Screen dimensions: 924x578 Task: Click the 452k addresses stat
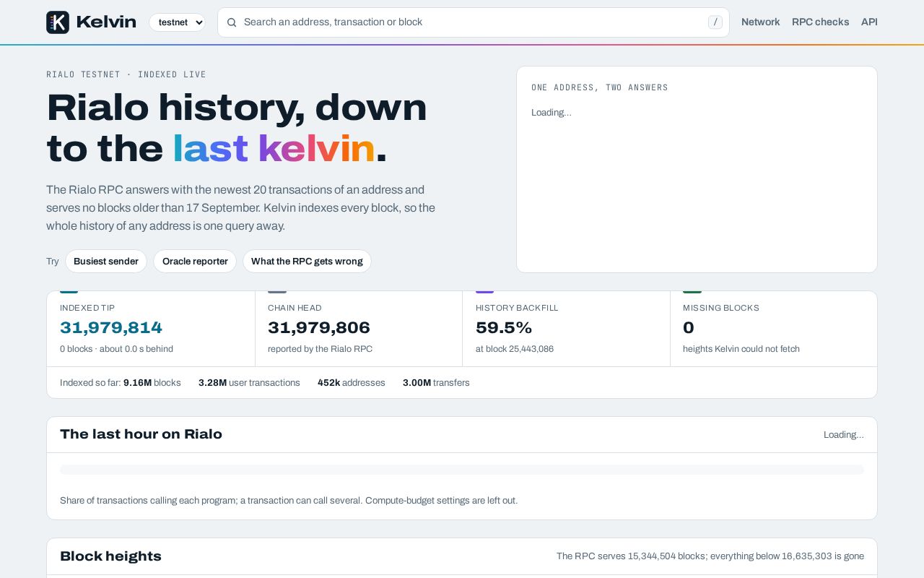(x=352, y=383)
